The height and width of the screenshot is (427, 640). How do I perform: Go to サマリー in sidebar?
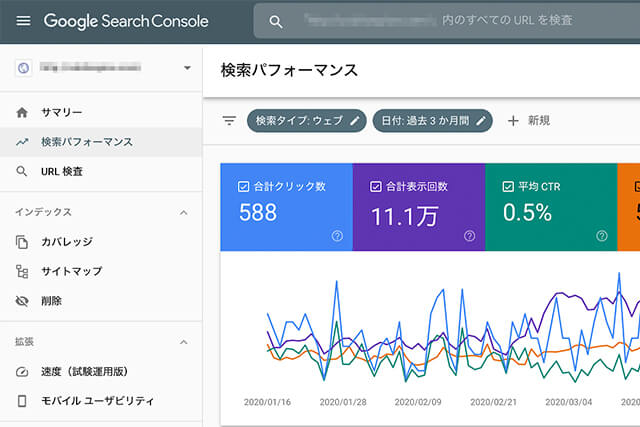(62, 112)
